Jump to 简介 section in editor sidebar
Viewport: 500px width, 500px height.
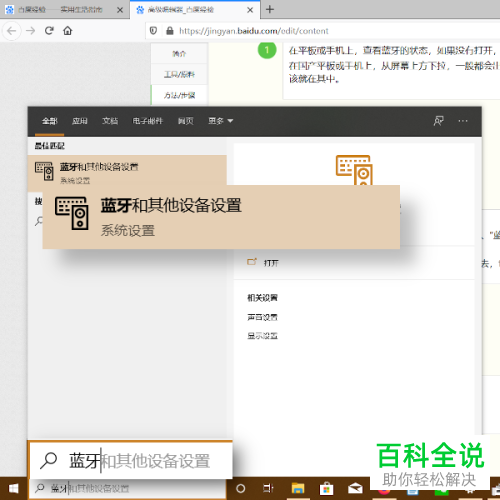[179, 53]
